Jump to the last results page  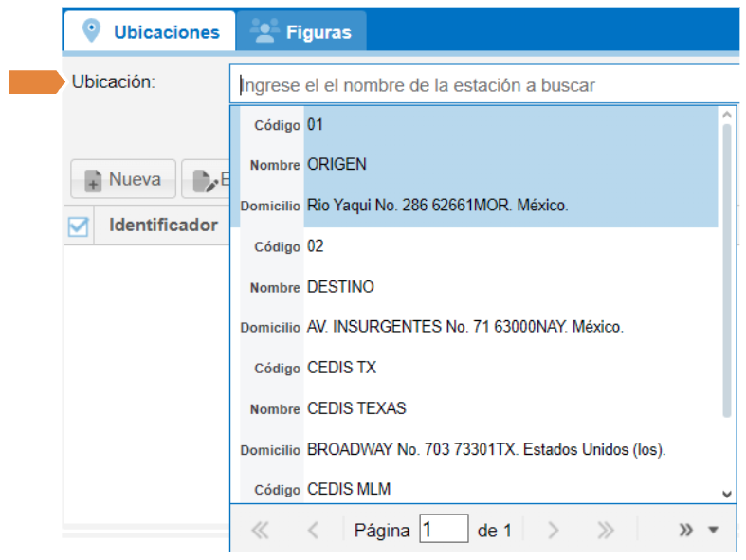coord(606,531)
